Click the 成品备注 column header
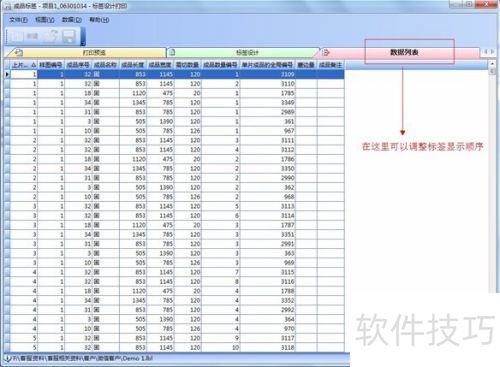This screenshot has width=500, height=367. pyautogui.click(x=331, y=65)
